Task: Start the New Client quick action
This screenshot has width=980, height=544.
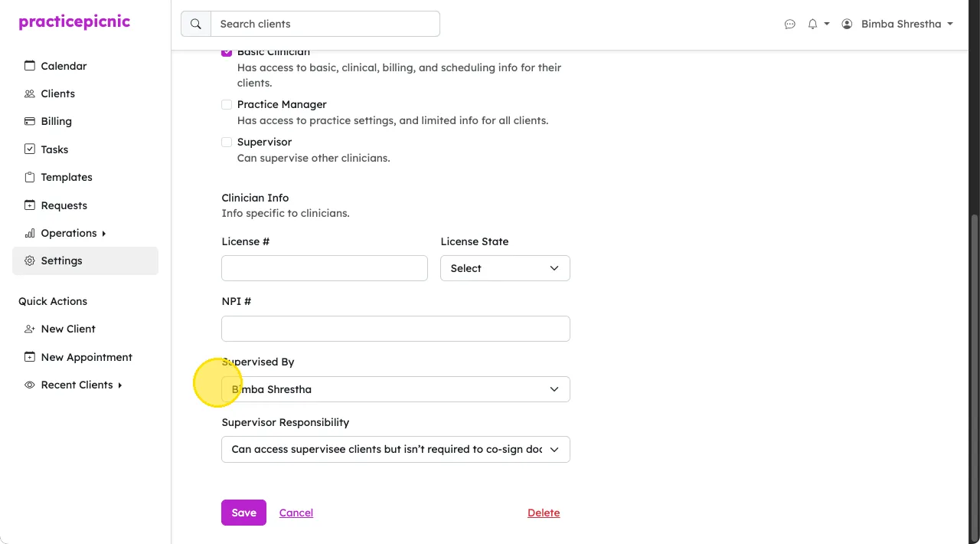Action: click(x=85, y=329)
